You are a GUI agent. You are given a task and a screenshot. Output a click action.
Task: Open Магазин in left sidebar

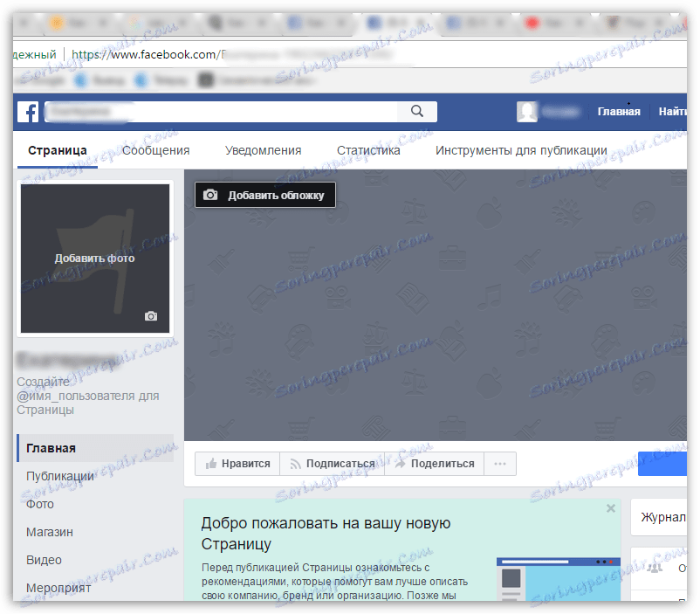coord(50,532)
